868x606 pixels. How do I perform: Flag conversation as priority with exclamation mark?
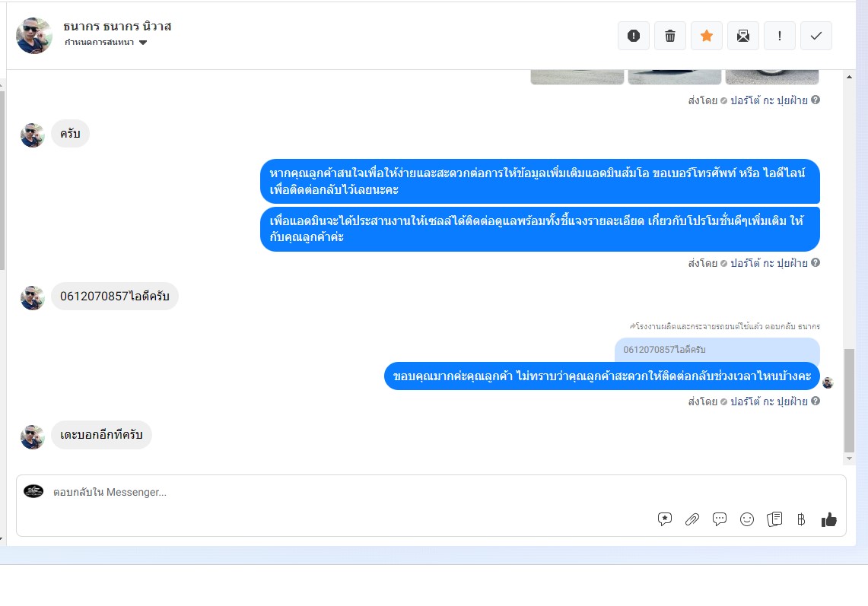coord(780,36)
